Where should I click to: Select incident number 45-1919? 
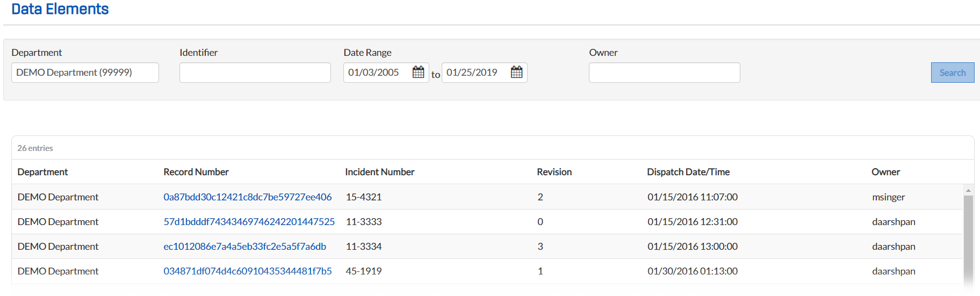(364, 271)
